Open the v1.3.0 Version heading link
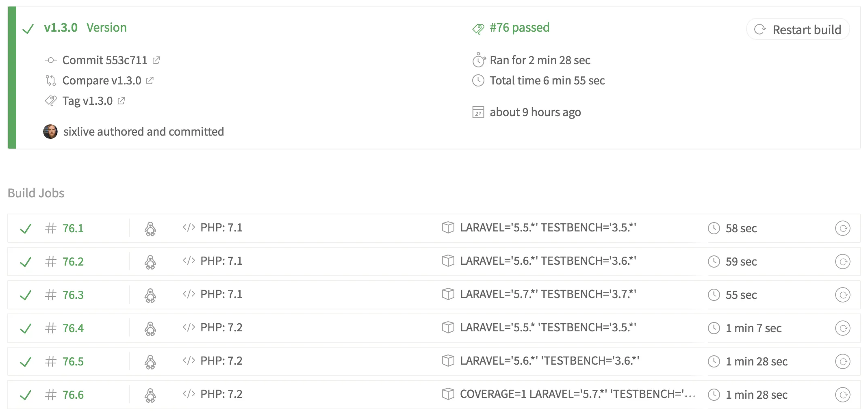The height and width of the screenshot is (415, 868). point(85,28)
